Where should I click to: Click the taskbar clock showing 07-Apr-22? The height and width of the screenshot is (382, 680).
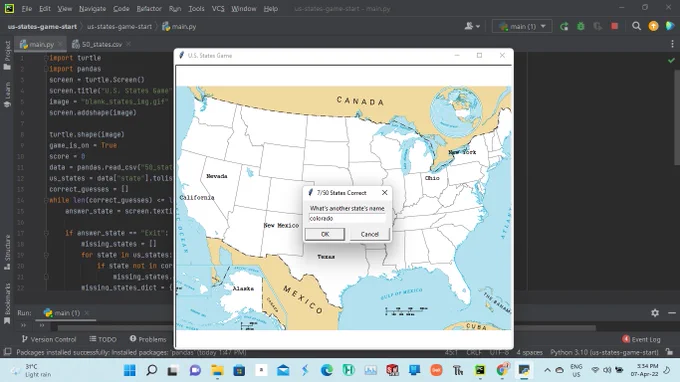644,370
